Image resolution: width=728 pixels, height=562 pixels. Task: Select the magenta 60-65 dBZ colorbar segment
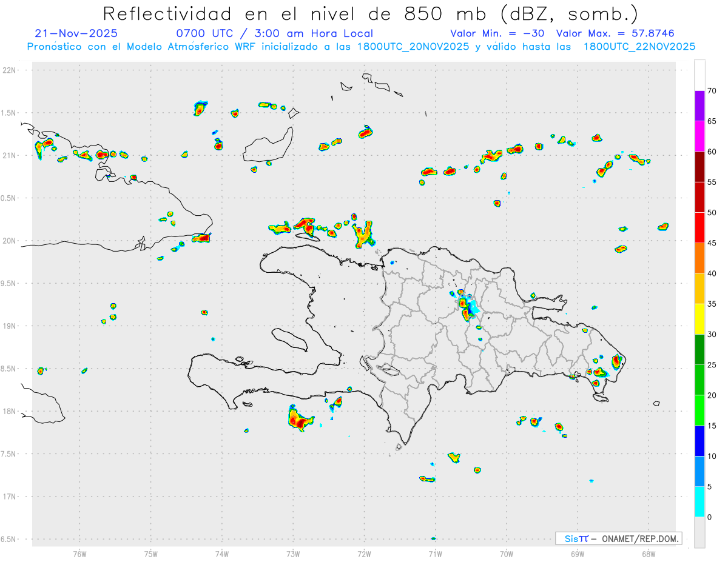point(700,136)
